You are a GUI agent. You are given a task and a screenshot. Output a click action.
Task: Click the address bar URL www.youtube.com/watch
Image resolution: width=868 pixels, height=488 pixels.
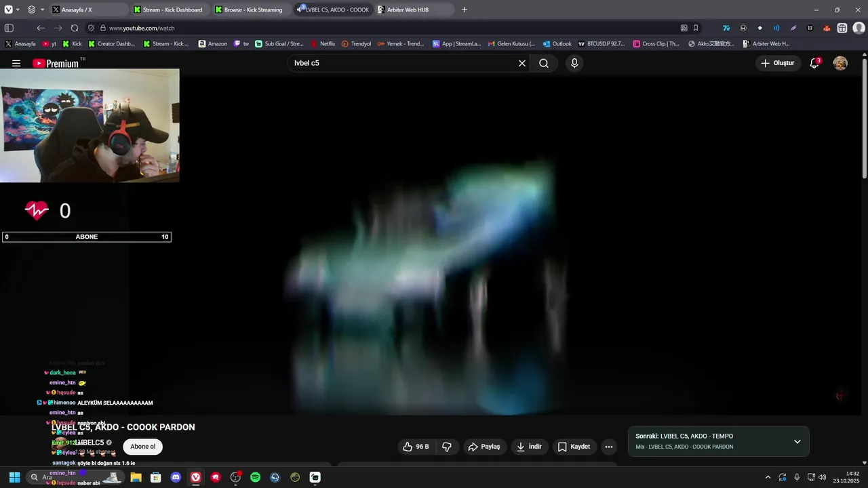pos(142,28)
